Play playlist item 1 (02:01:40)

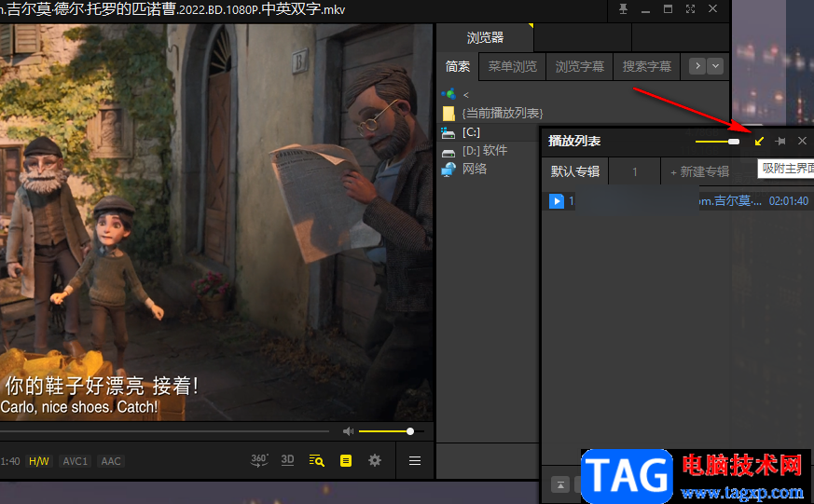(678, 200)
